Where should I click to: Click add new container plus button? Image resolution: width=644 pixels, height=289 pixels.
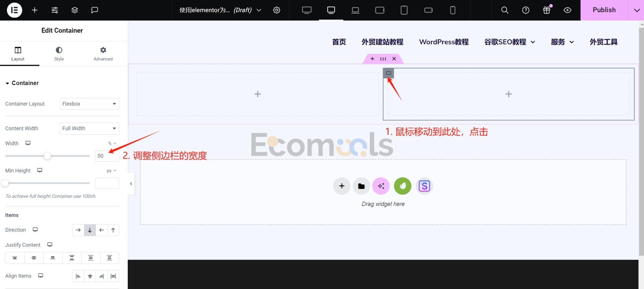[x=342, y=186]
